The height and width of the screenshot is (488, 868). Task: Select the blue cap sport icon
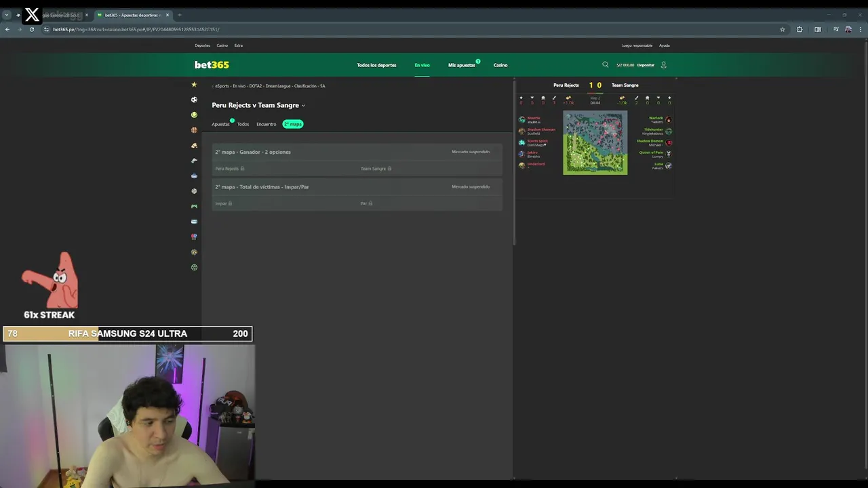194,176
